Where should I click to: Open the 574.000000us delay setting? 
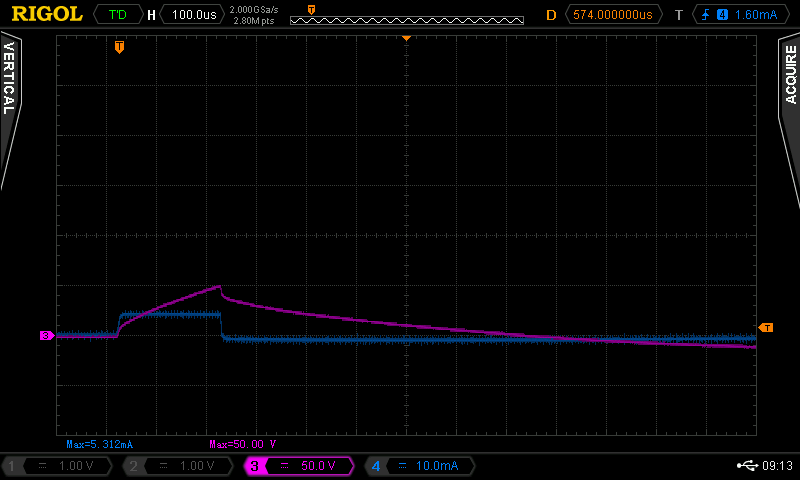pyautogui.click(x=612, y=15)
